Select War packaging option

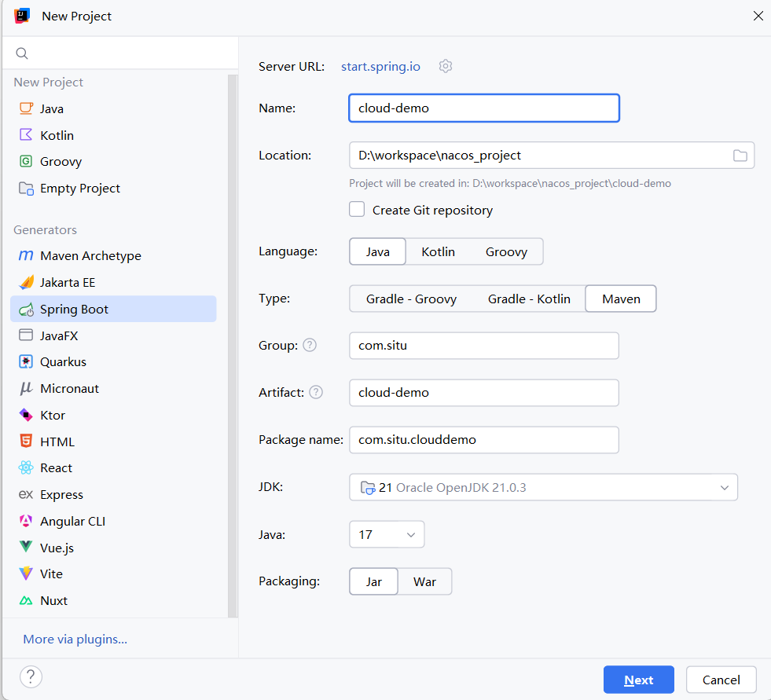(425, 581)
